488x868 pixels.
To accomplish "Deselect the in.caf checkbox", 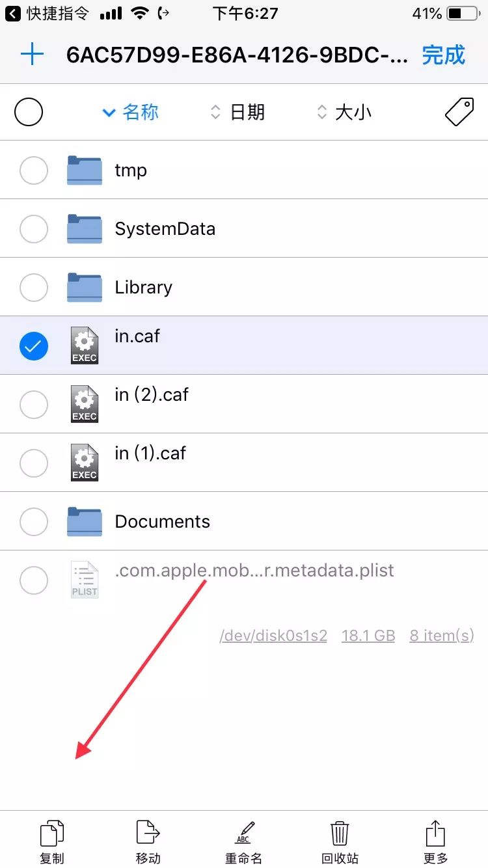I will click(33, 346).
